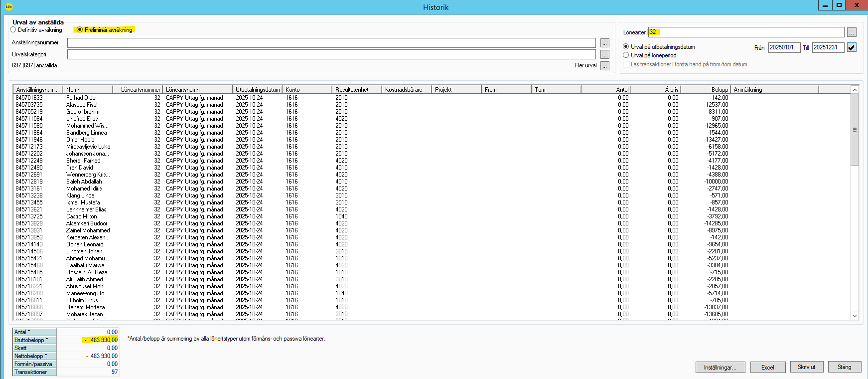Choose Urval på löneperiod radio button
Image resolution: width=868 pixels, height=379 pixels.
click(626, 55)
